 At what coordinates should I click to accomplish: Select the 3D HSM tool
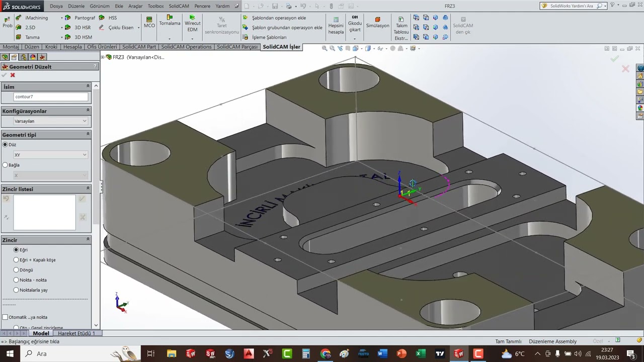click(78, 37)
